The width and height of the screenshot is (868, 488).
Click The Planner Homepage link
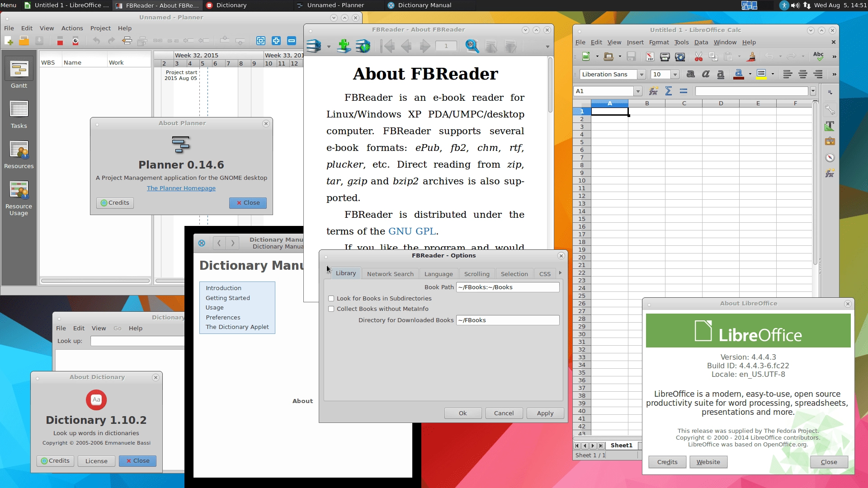pyautogui.click(x=181, y=188)
